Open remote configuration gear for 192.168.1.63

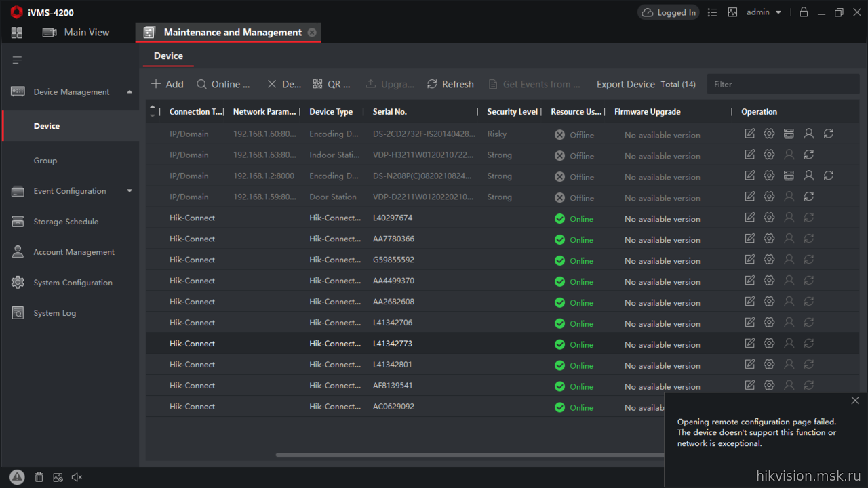(x=769, y=155)
